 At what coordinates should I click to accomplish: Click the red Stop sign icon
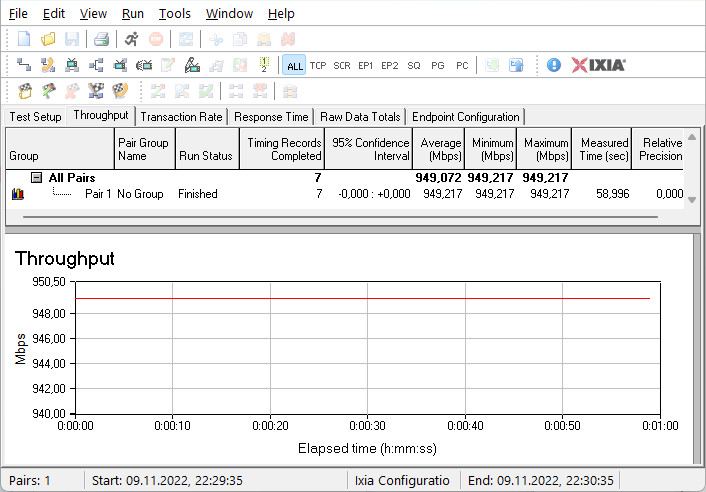tap(156, 39)
